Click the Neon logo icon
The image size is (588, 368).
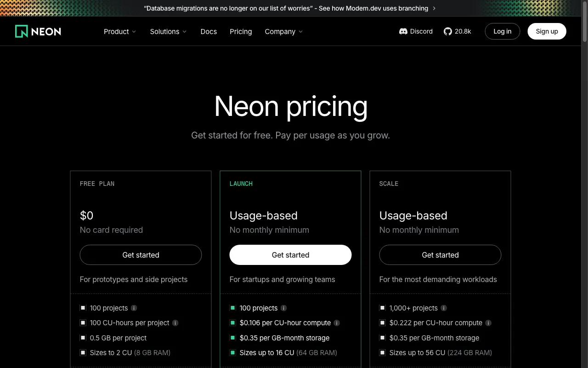(x=22, y=31)
